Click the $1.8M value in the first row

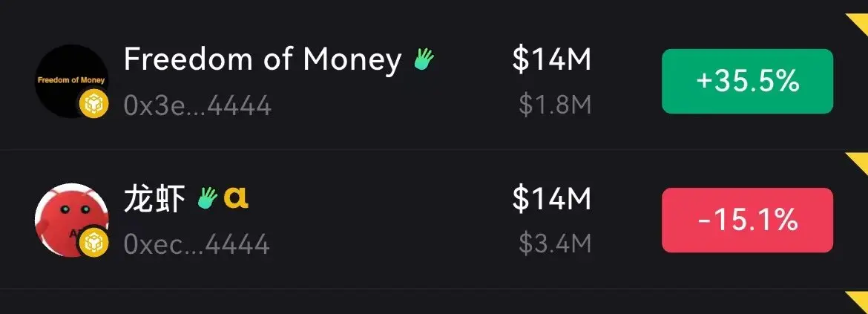(555, 105)
